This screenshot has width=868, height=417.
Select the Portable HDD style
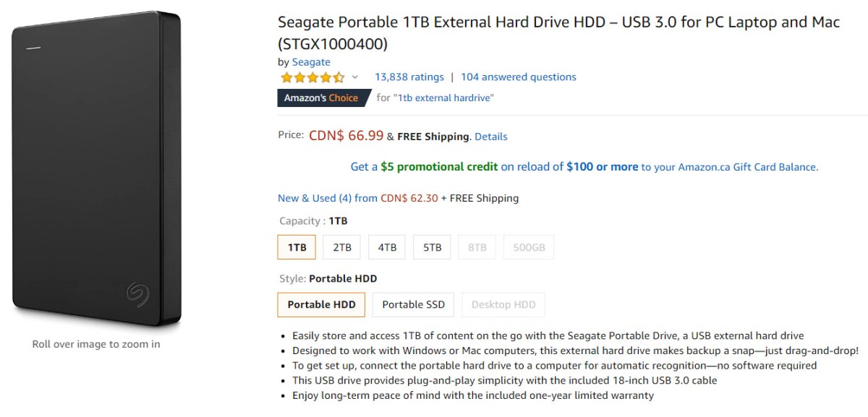321,304
